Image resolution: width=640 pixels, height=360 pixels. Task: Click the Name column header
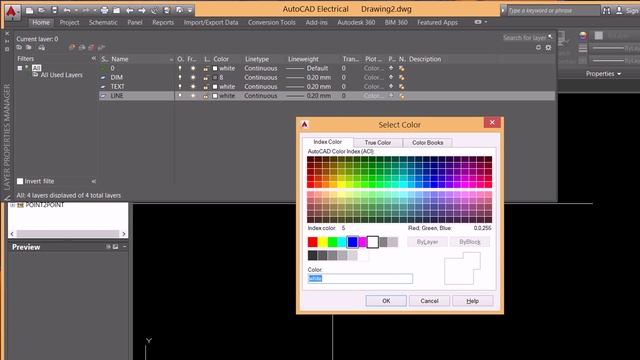pyautogui.click(x=120, y=59)
